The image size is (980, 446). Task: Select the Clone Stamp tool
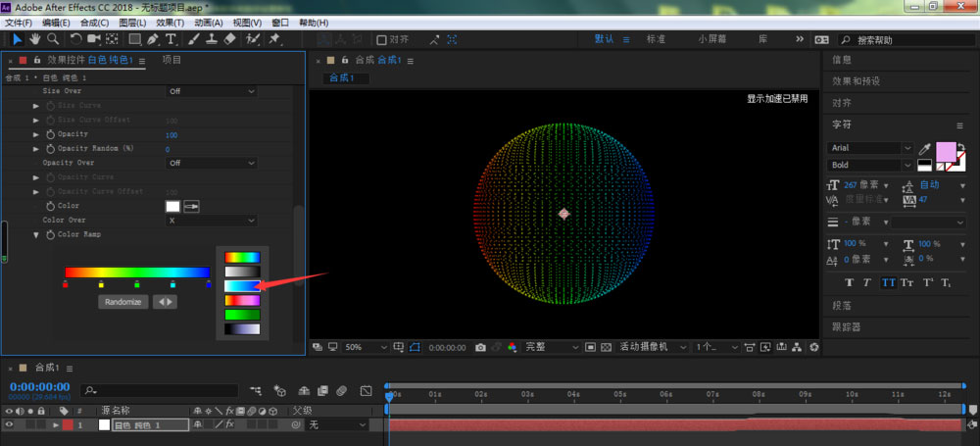click(212, 39)
